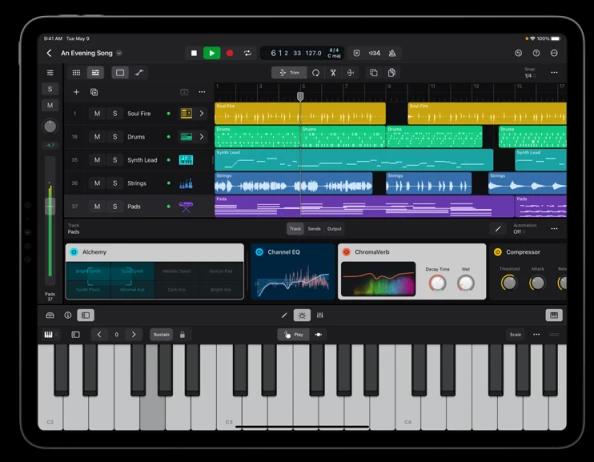
Task: Toggle the keyboard play surface icon at bottom right
Action: (x=554, y=315)
